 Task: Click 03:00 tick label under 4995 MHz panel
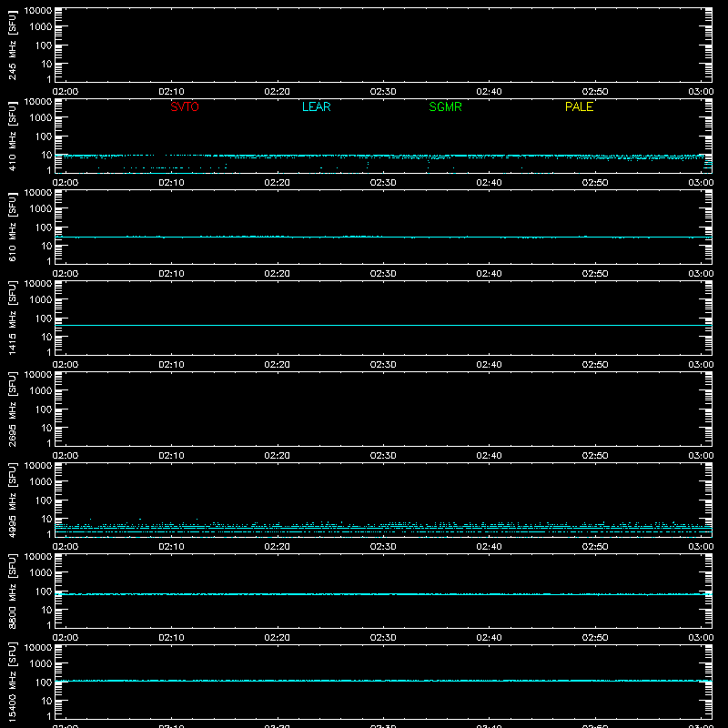[701, 547]
